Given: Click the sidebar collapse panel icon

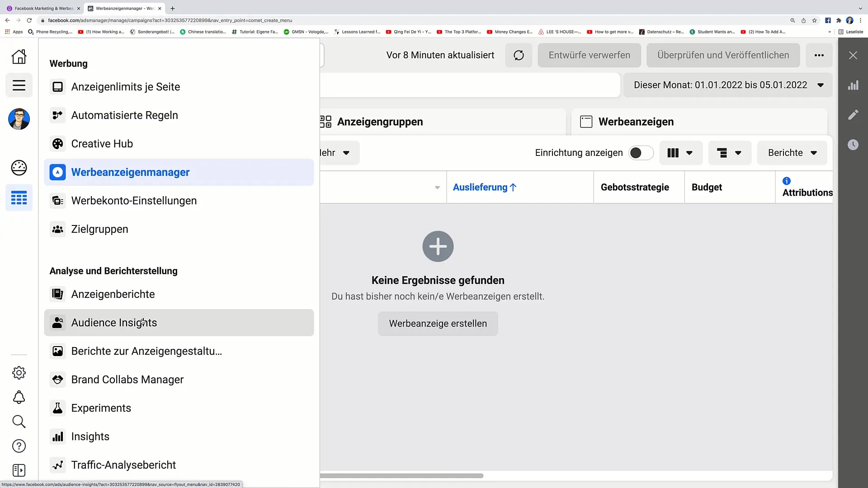Looking at the screenshot, I should [19, 470].
